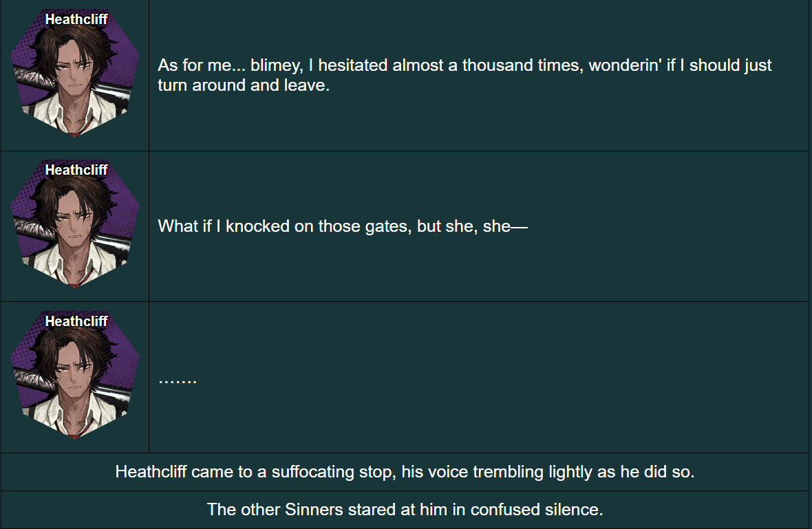
Task: Click Heathcliff's portrait next to the 'knocked on those gates' line
Action: [75, 227]
